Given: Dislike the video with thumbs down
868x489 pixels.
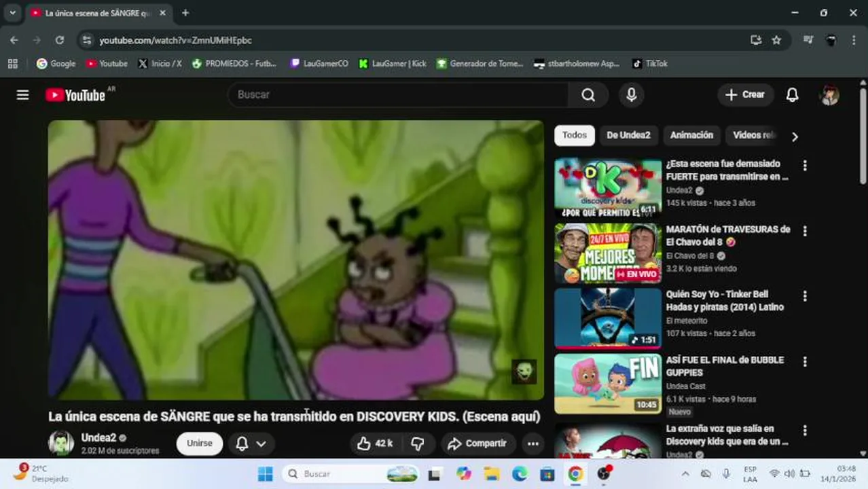Looking at the screenshot, I should tap(418, 443).
